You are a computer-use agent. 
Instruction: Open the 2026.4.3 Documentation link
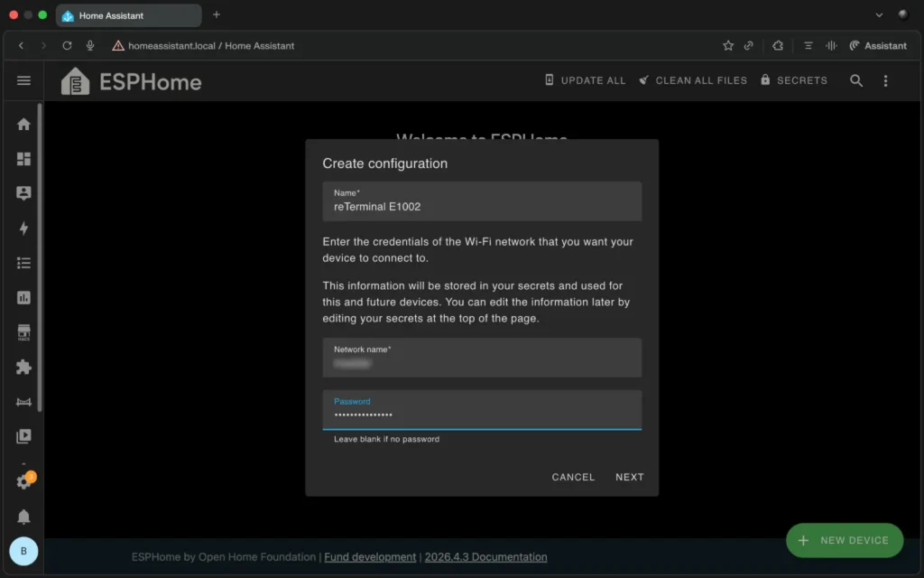[x=485, y=556]
